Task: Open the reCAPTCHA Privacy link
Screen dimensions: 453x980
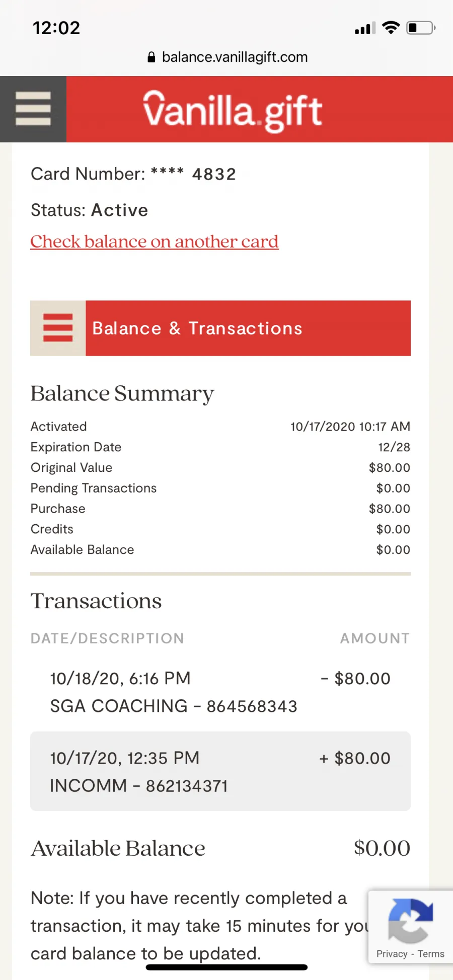Action: pos(392,954)
